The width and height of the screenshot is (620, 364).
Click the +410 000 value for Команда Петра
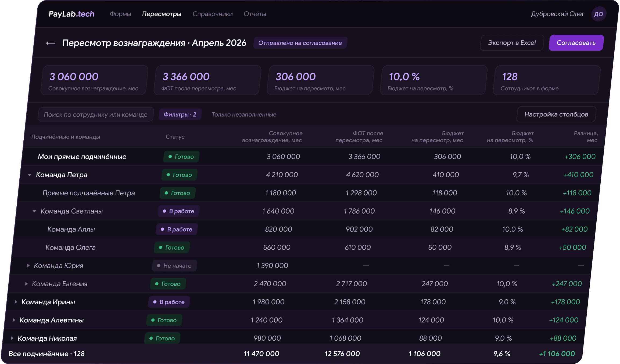[x=578, y=175]
